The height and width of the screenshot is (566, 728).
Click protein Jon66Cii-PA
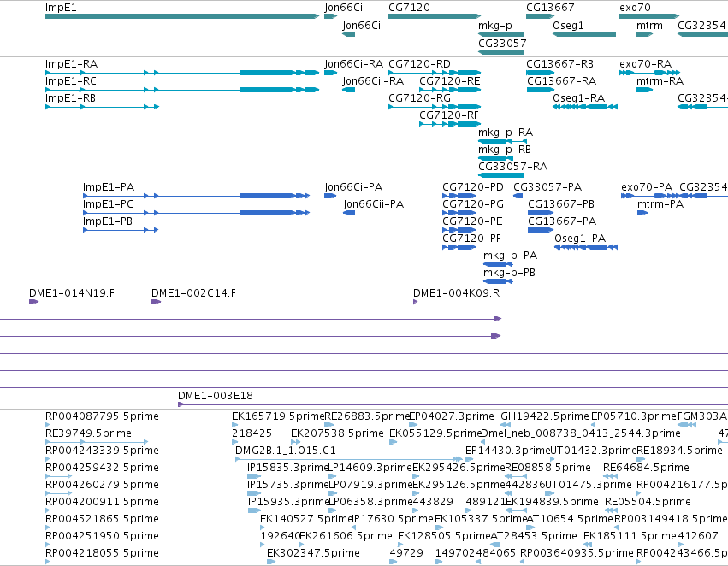[349, 213]
